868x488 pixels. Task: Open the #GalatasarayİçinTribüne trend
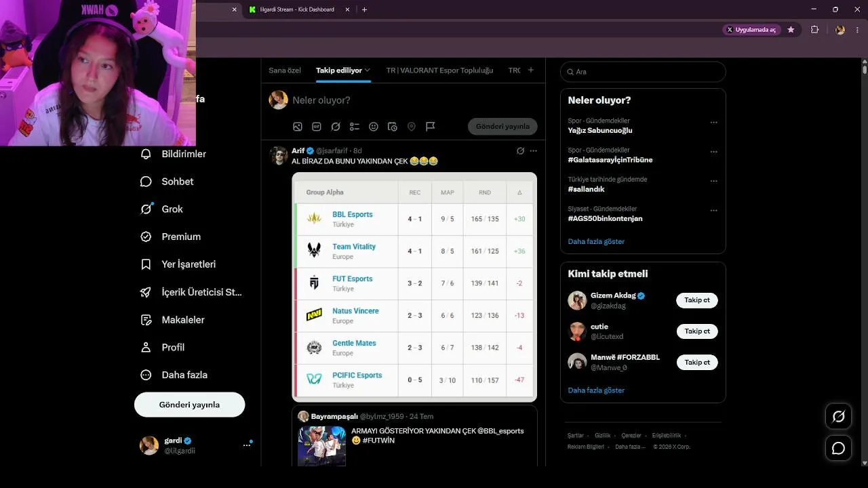pyautogui.click(x=610, y=160)
